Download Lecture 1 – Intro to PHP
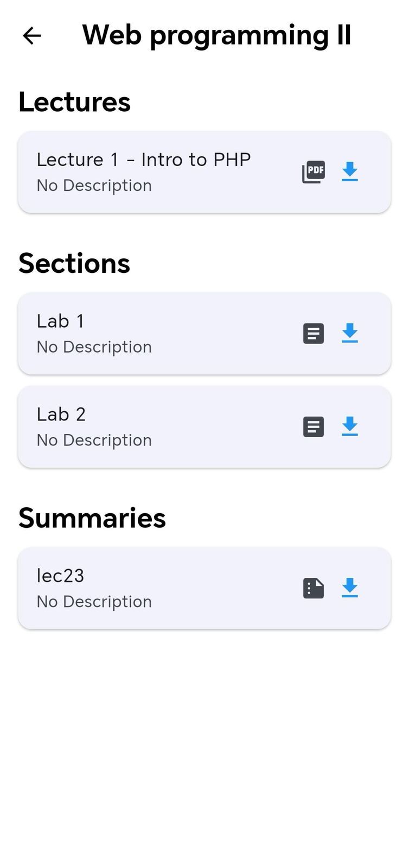409x868 pixels. click(350, 171)
